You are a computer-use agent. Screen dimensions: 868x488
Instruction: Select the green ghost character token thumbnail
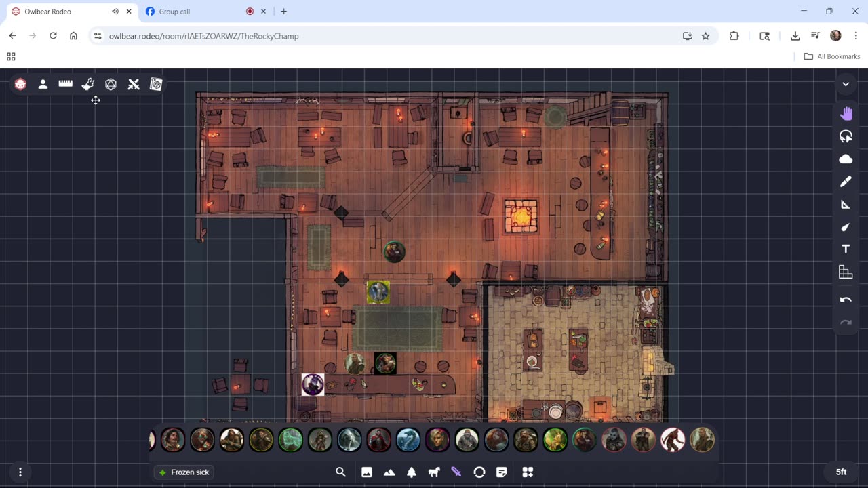[290, 440]
